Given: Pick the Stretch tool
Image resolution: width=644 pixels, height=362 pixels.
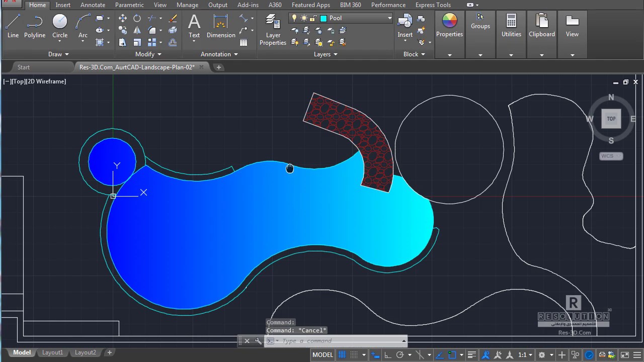Looking at the screenshot, I should pyautogui.click(x=123, y=42).
